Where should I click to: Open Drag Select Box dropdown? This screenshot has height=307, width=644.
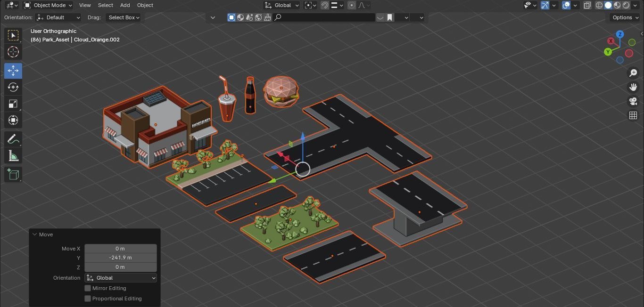coord(123,17)
